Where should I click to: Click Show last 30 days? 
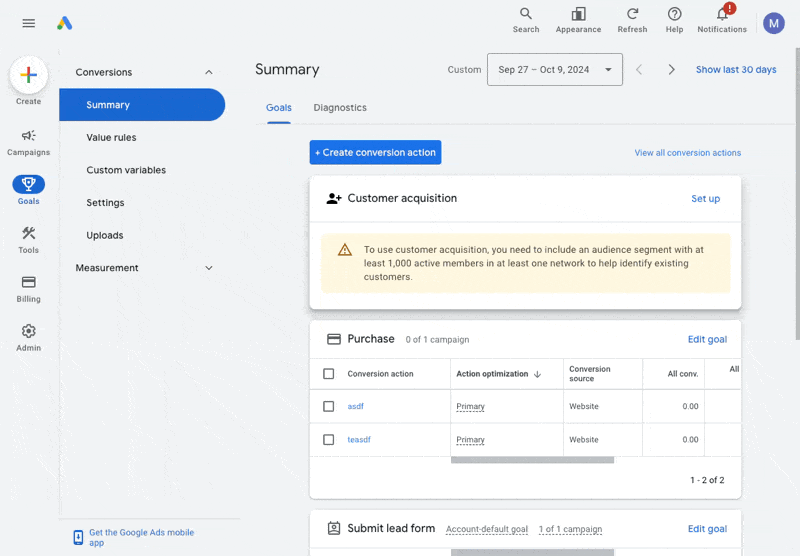(x=736, y=69)
